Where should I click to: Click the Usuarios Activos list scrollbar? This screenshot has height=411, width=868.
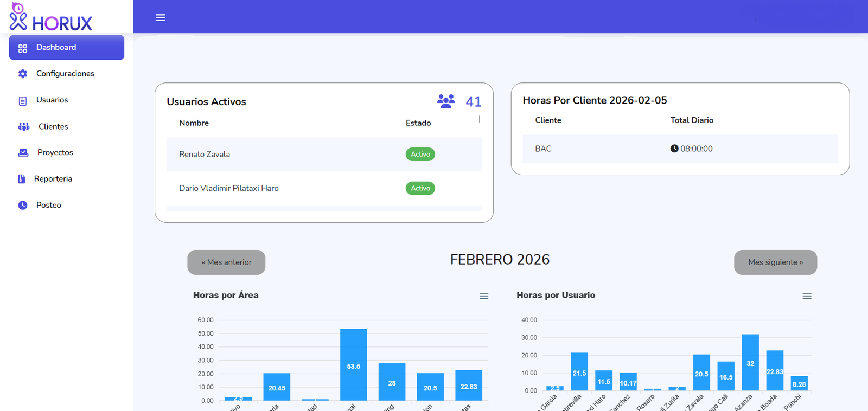coord(480,119)
